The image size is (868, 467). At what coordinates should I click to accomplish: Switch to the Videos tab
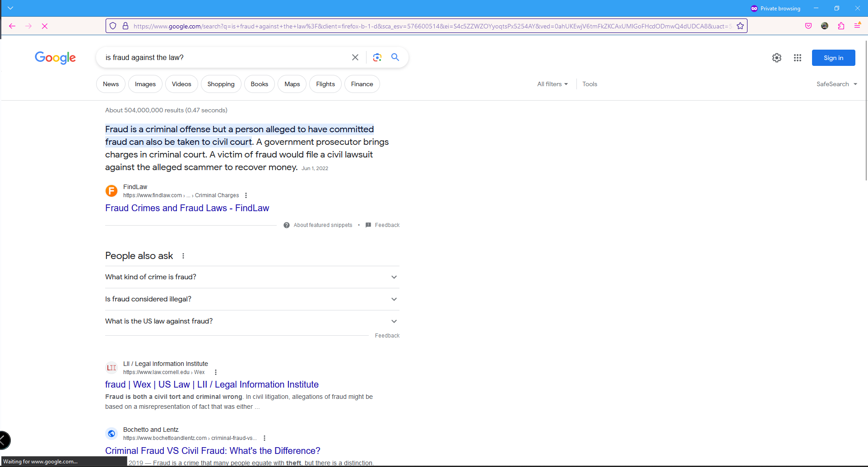(x=181, y=84)
